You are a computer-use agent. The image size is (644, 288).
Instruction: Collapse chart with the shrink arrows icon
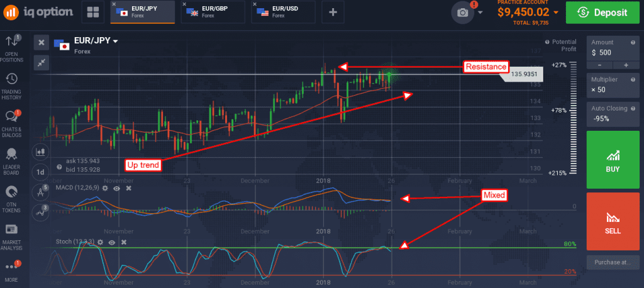(41, 62)
